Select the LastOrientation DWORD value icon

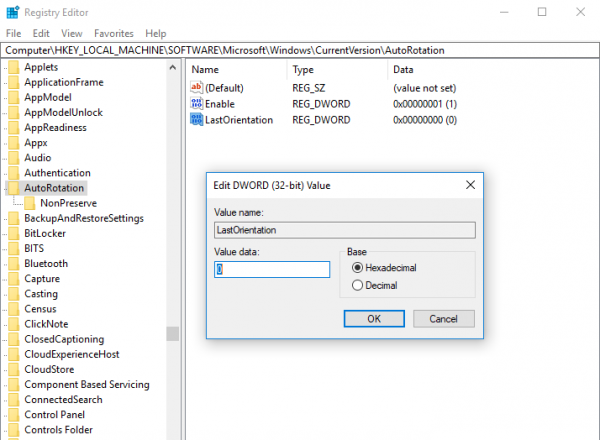pyautogui.click(x=196, y=120)
